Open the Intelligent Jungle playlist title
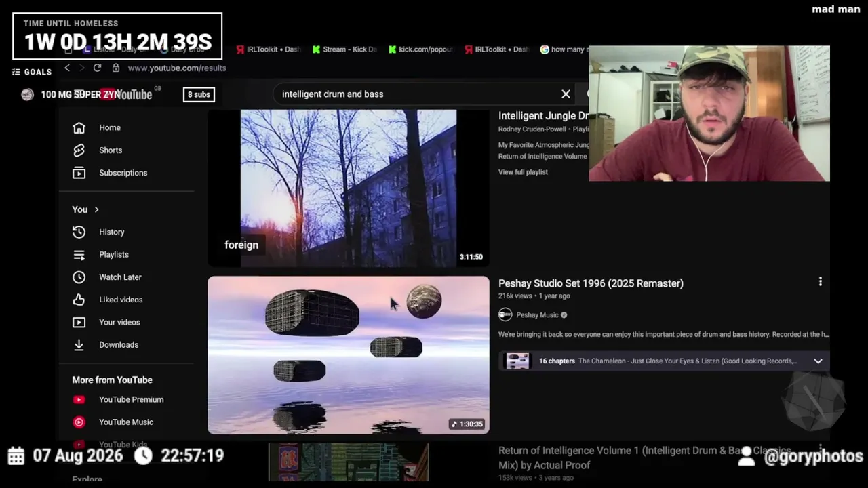This screenshot has height=488, width=868. (x=543, y=116)
